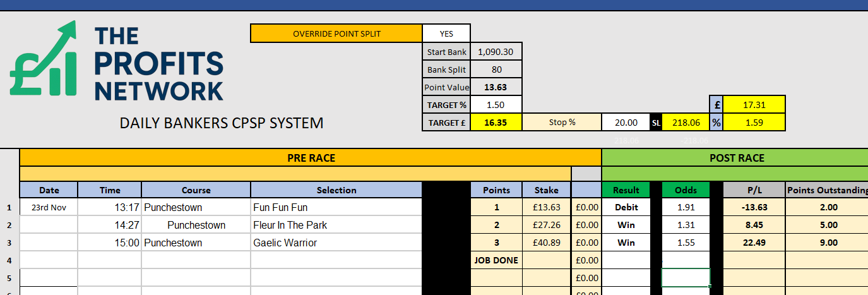
Task: Click the Stop % value 20.00
Action: 626,123
